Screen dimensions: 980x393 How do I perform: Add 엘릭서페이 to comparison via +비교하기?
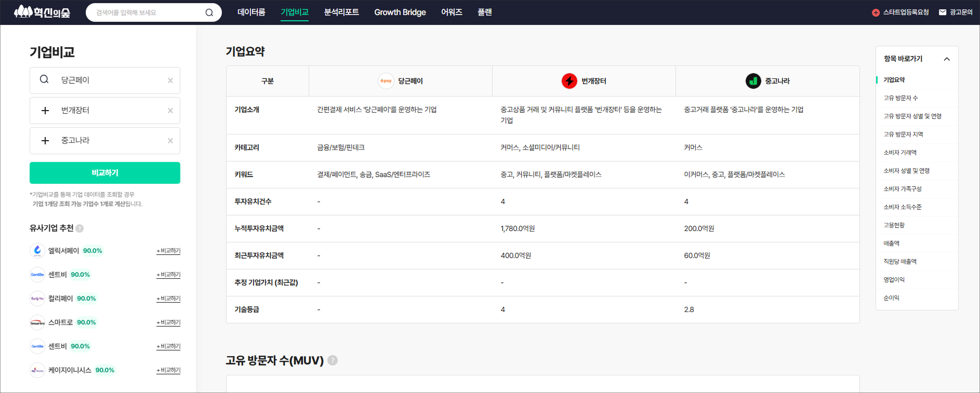click(168, 251)
